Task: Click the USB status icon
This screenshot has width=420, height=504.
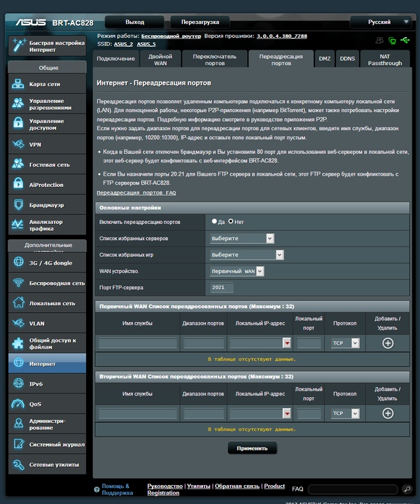Action: pyautogui.click(x=405, y=40)
